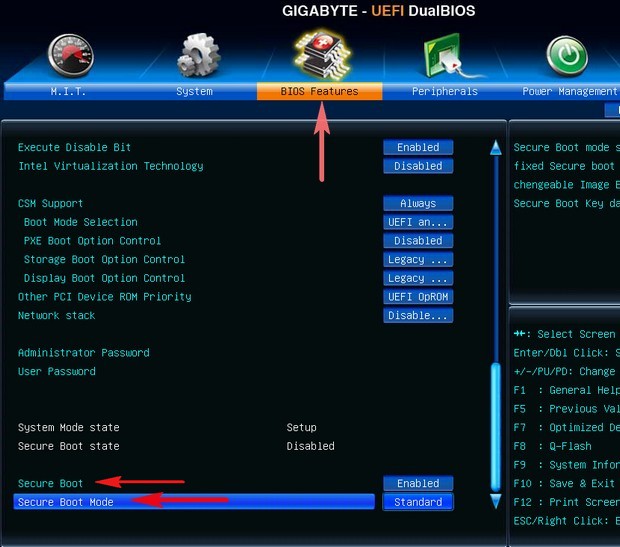Open the User Password setting
This screenshot has height=547, width=620.
tap(57, 371)
